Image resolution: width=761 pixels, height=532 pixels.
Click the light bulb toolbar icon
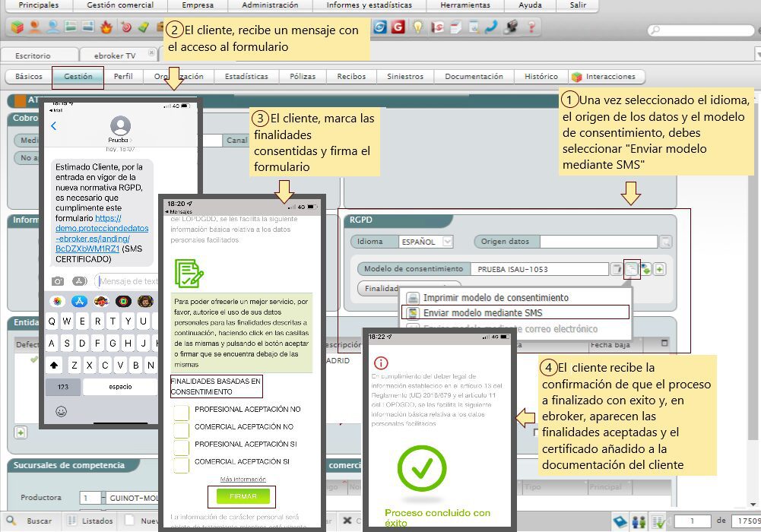click(x=418, y=27)
